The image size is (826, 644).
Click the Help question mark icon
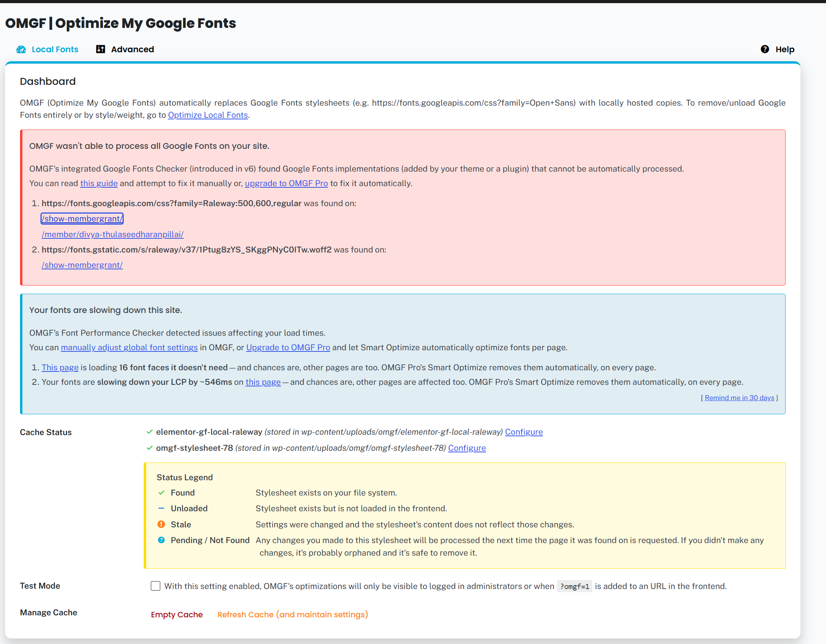pos(765,49)
